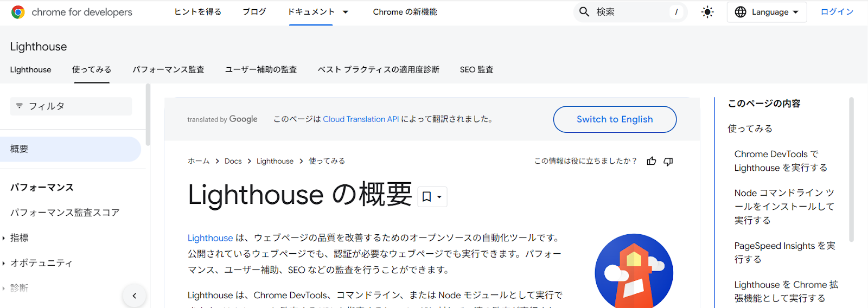The height and width of the screenshot is (308, 868).
Task: Click the Switch to English button
Action: [x=615, y=119]
